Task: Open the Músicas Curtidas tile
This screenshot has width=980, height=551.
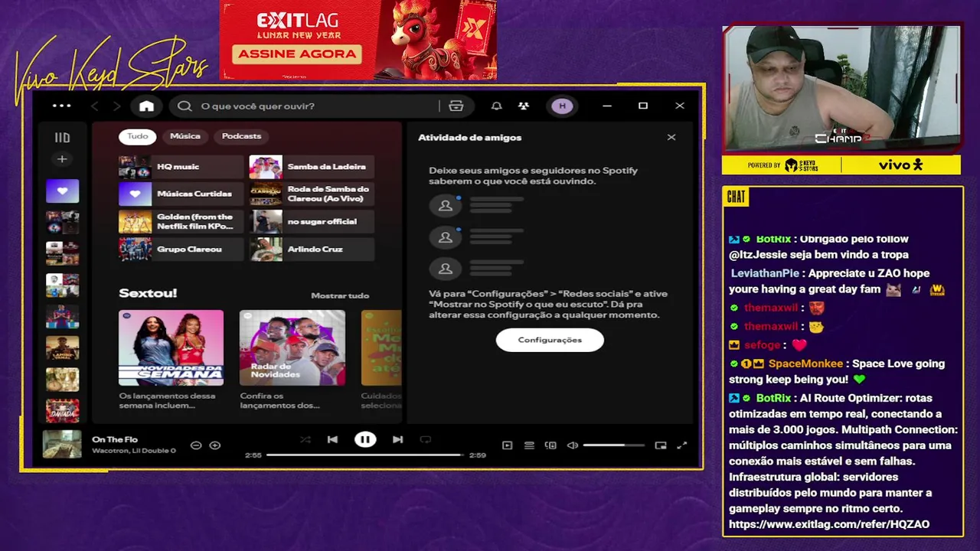Action: coord(181,194)
